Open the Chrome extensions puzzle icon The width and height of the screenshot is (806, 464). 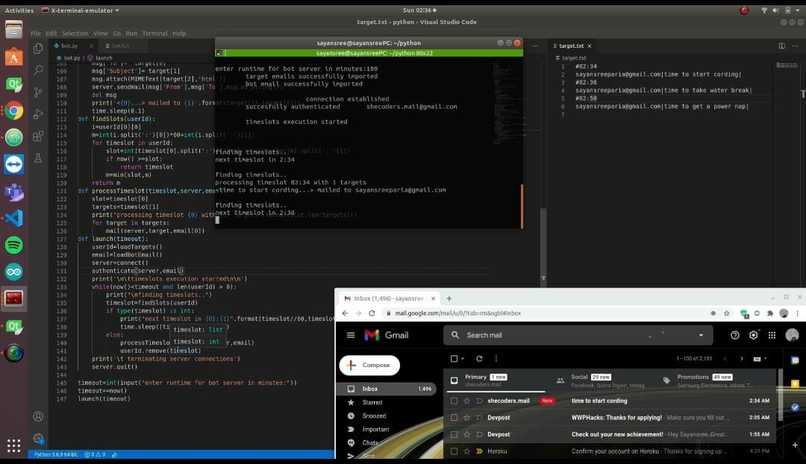tap(770, 313)
